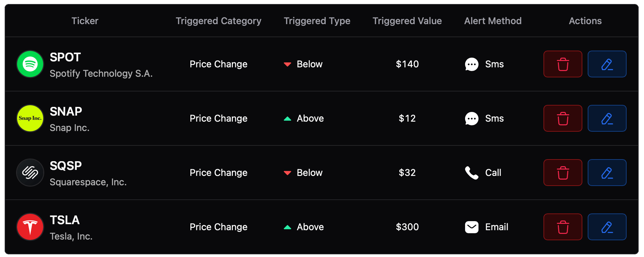This screenshot has height=257, width=644.
Task: Edit the SQSP alert
Action: coord(607,173)
